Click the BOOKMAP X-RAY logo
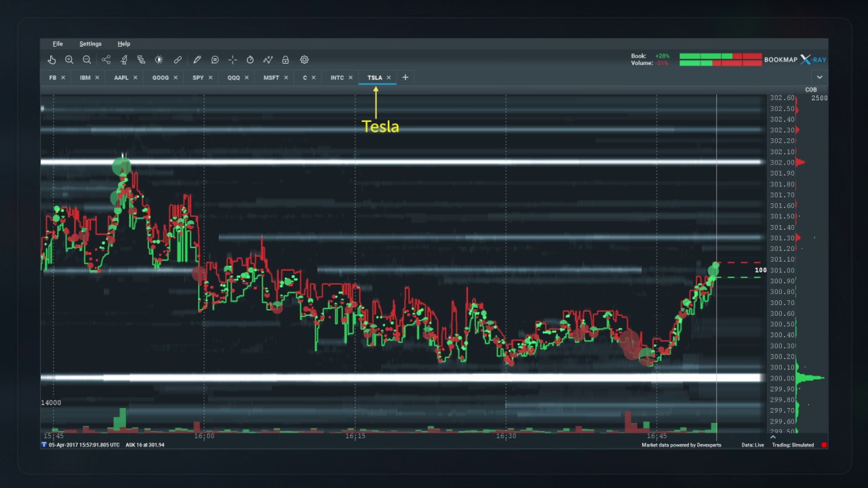This screenshot has height=488, width=868. click(x=795, y=60)
